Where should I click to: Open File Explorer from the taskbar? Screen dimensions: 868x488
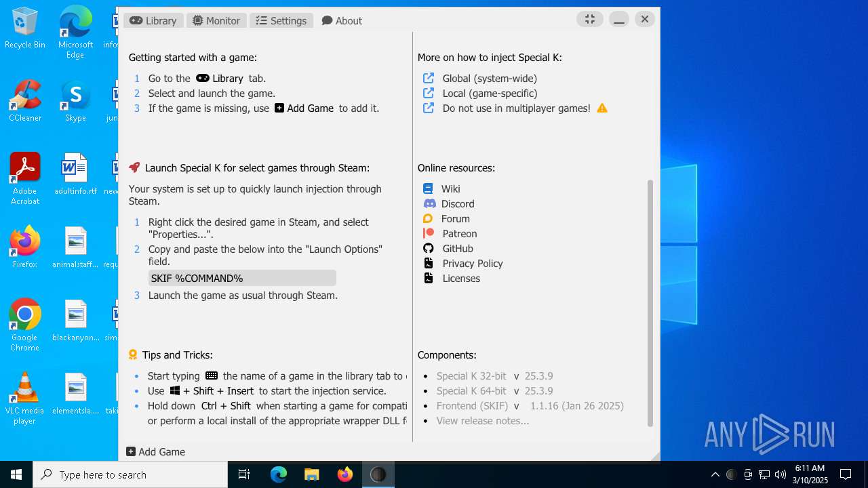311,474
